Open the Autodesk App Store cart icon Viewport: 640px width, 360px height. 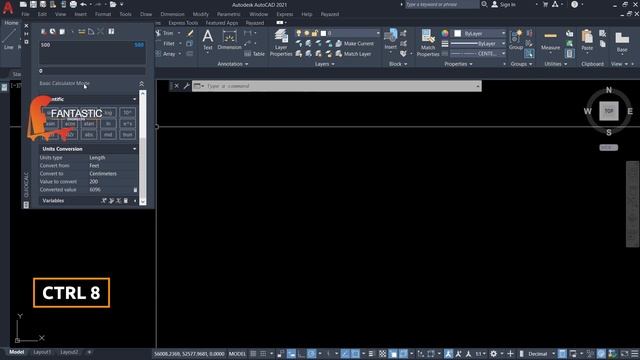pos(545,4)
